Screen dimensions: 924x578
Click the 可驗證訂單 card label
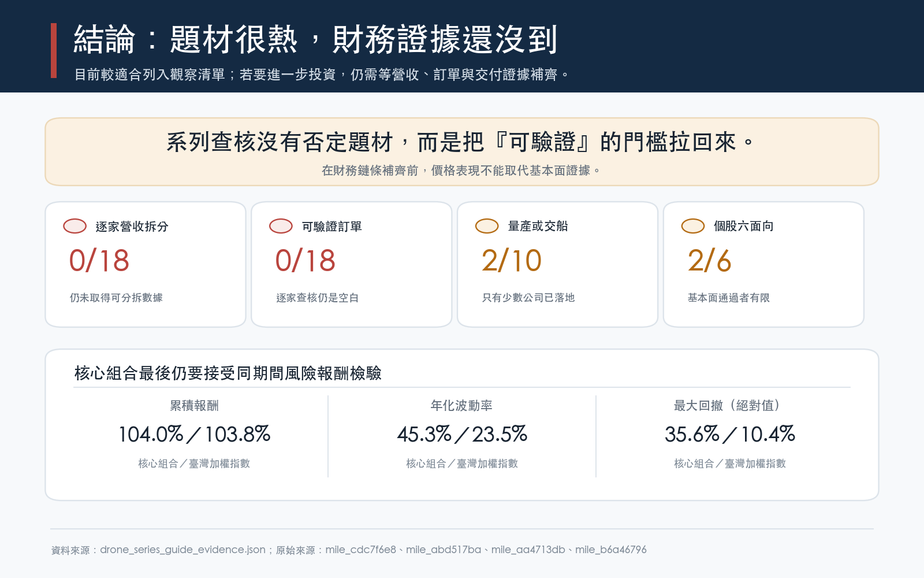coord(332,227)
